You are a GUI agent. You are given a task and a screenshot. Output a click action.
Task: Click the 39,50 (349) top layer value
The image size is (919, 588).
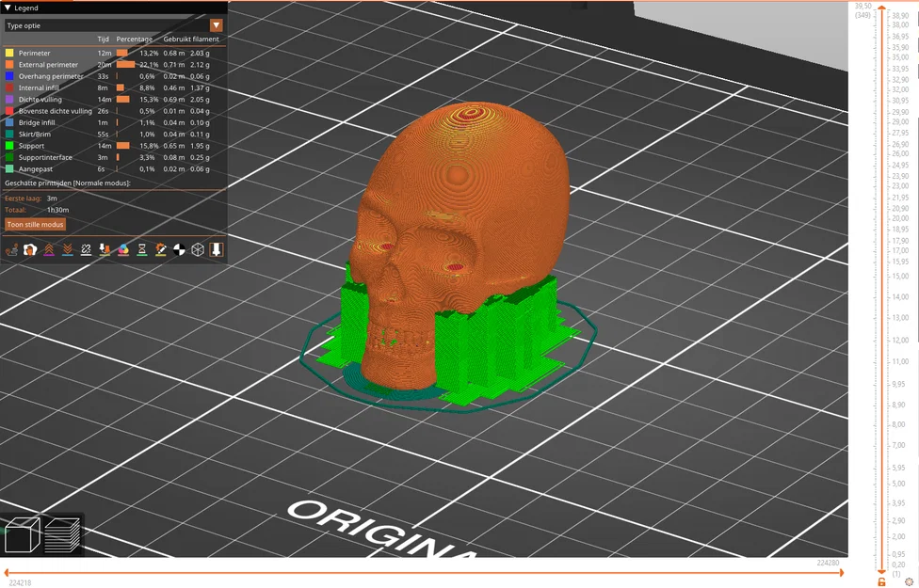click(863, 10)
